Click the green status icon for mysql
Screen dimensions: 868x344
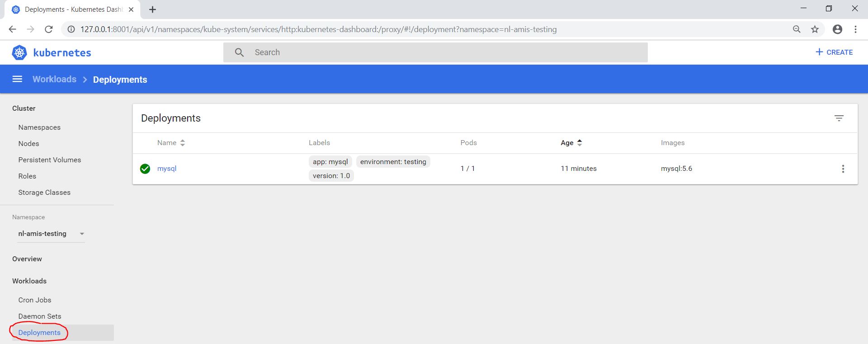[145, 169]
